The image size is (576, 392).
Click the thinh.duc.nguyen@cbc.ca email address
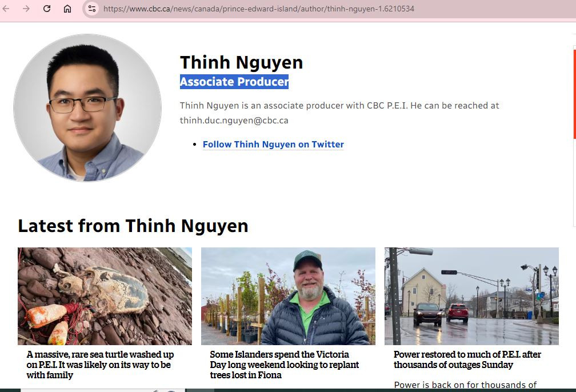pos(234,121)
